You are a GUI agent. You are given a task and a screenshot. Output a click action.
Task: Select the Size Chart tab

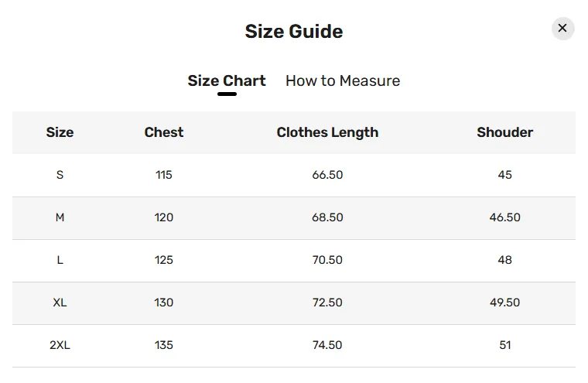pos(227,80)
